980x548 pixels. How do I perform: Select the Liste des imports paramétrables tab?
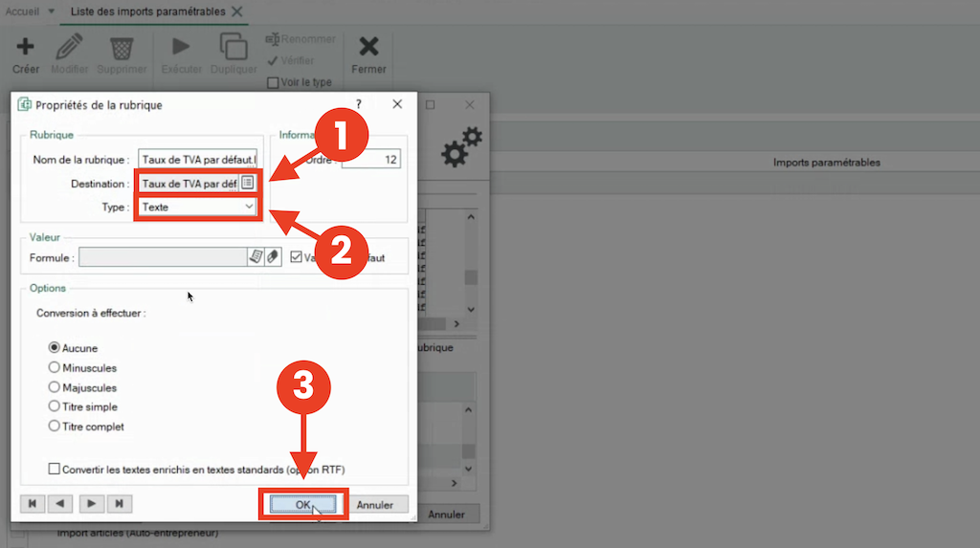[x=147, y=11]
